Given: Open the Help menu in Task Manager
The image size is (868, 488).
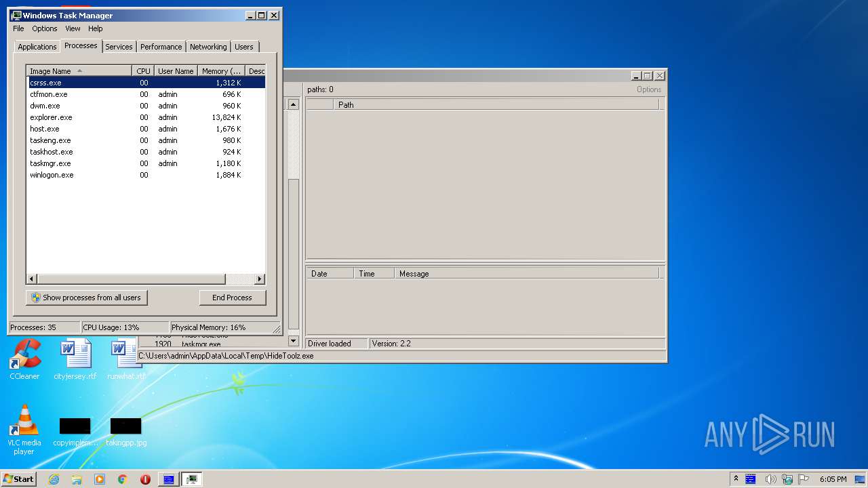Looking at the screenshot, I should pos(96,28).
